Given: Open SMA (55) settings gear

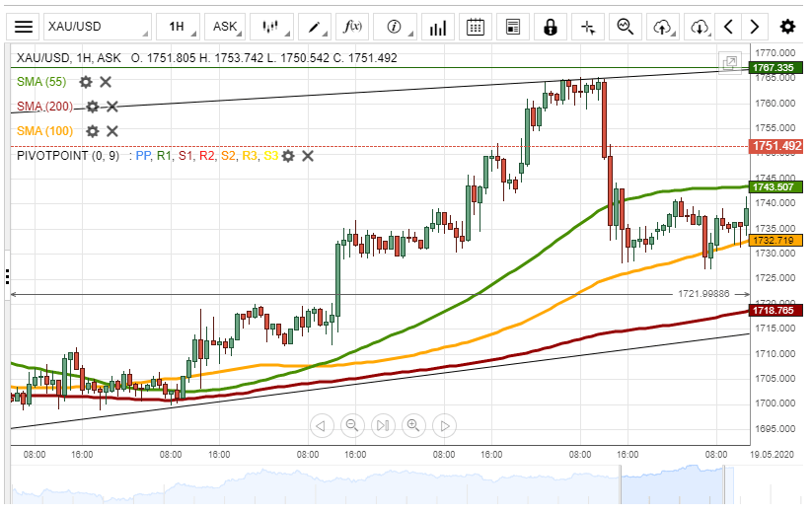Looking at the screenshot, I should click(x=86, y=82).
